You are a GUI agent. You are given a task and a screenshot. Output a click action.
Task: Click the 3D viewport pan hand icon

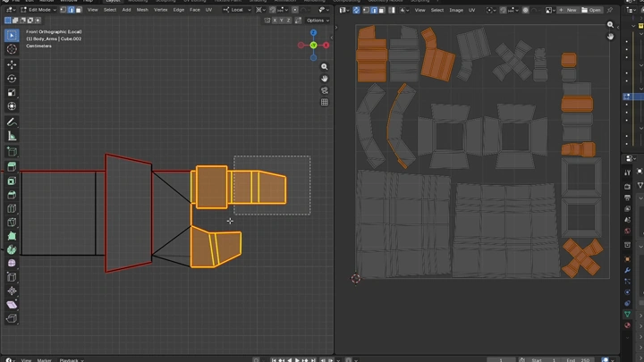tap(325, 79)
